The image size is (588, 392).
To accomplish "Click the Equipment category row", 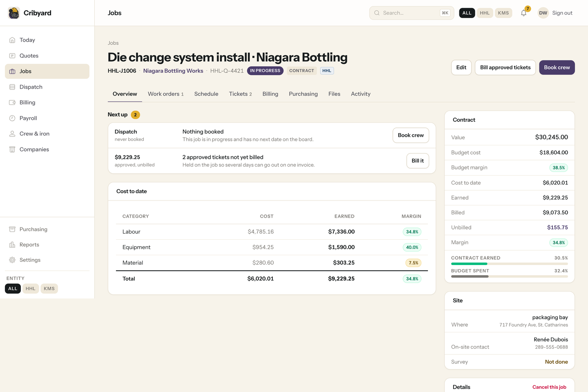I will (x=272, y=247).
